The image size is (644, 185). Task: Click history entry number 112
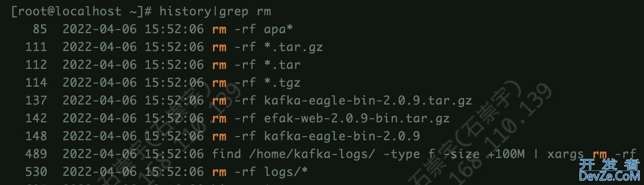pyautogui.click(x=36, y=65)
